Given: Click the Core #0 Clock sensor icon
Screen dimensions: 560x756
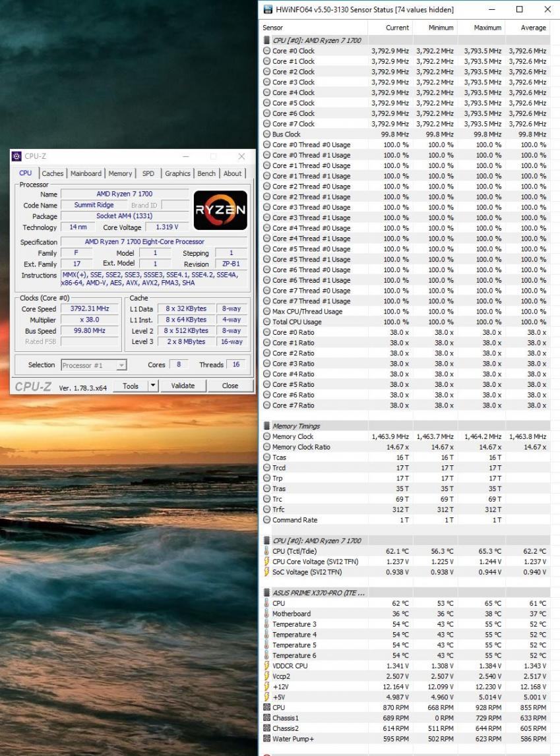Looking at the screenshot, I should click(x=266, y=51).
